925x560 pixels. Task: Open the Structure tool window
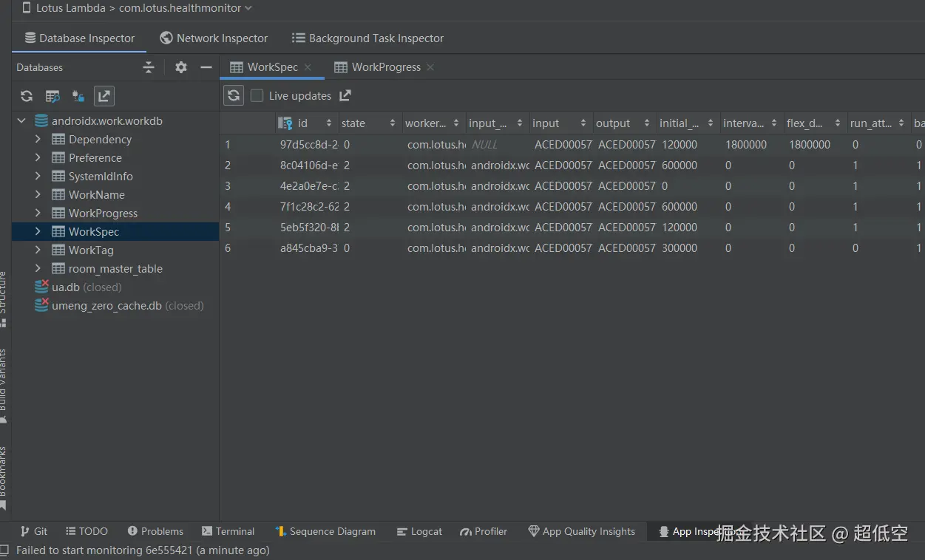(4, 298)
